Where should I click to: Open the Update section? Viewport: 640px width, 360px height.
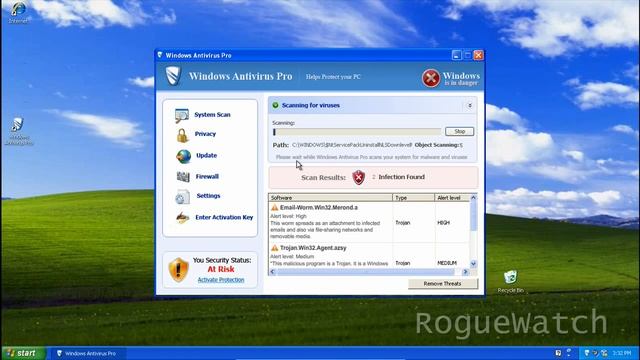pyautogui.click(x=207, y=156)
